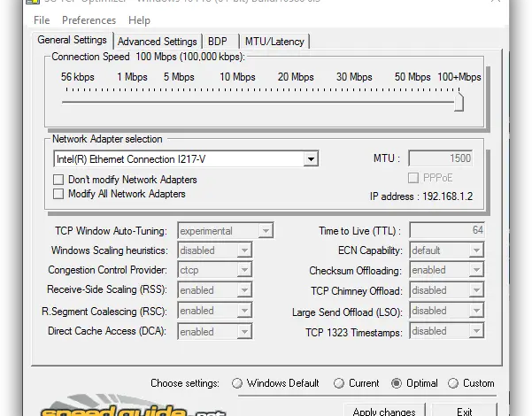This screenshot has height=416, width=532.
Task: Open TCP Chimney Offload dropdown
Action: tap(476, 290)
